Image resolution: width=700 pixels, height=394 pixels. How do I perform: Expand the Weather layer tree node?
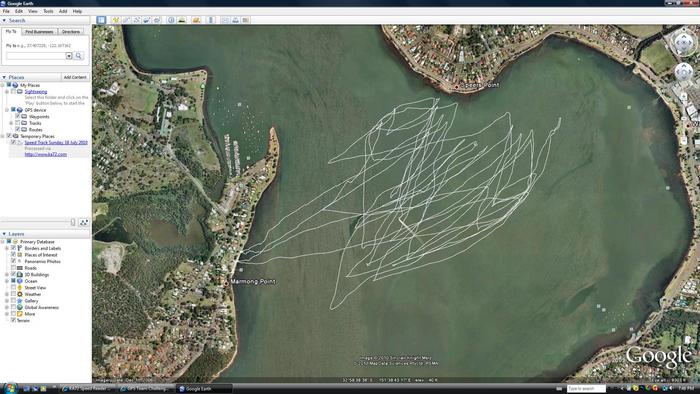point(7,294)
